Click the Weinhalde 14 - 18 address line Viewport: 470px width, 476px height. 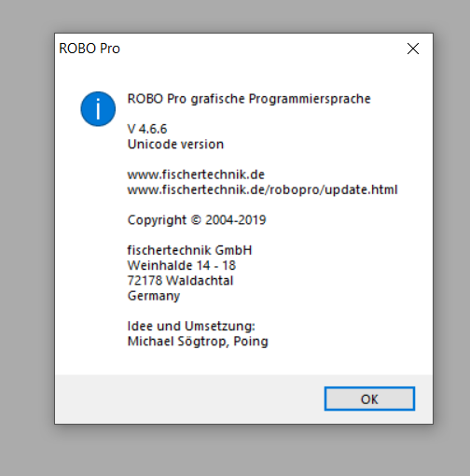pyautogui.click(x=182, y=265)
